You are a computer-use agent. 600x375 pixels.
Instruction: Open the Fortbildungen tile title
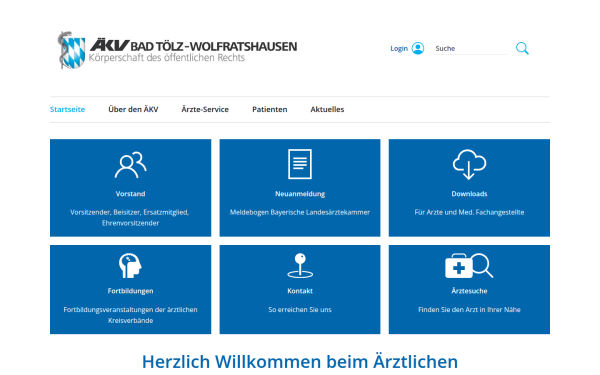click(x=130, y=291)
